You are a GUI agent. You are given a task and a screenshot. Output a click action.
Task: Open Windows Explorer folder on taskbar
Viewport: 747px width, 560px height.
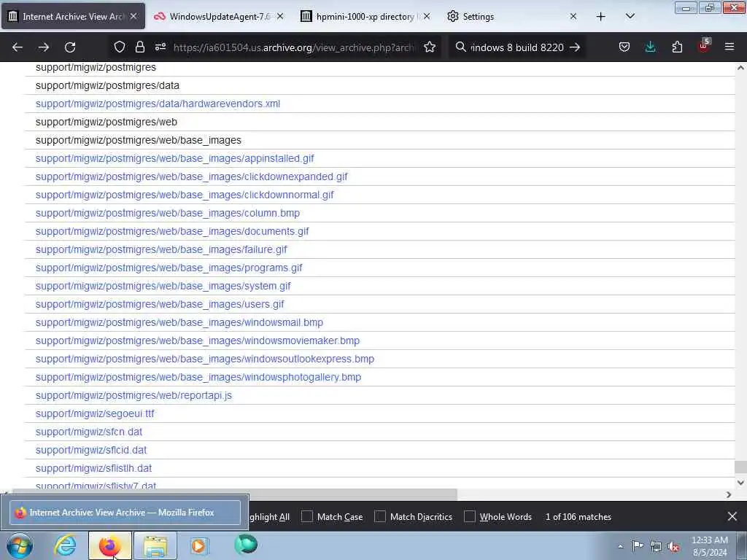coord(155,545)
